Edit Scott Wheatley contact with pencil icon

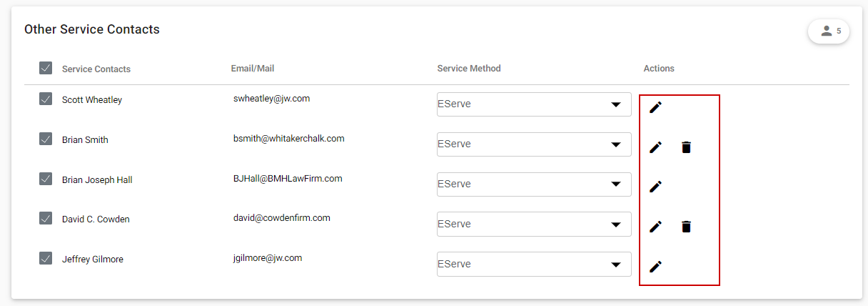pos(655,107)
